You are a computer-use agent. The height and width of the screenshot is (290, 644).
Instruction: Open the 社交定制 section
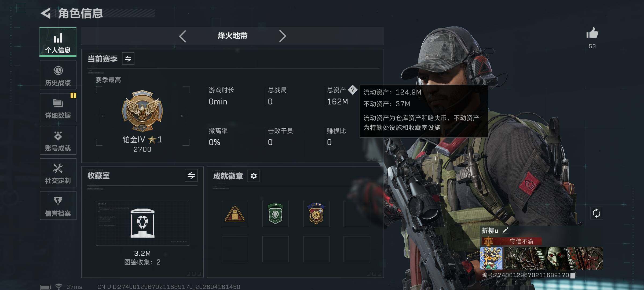[58, 173]
